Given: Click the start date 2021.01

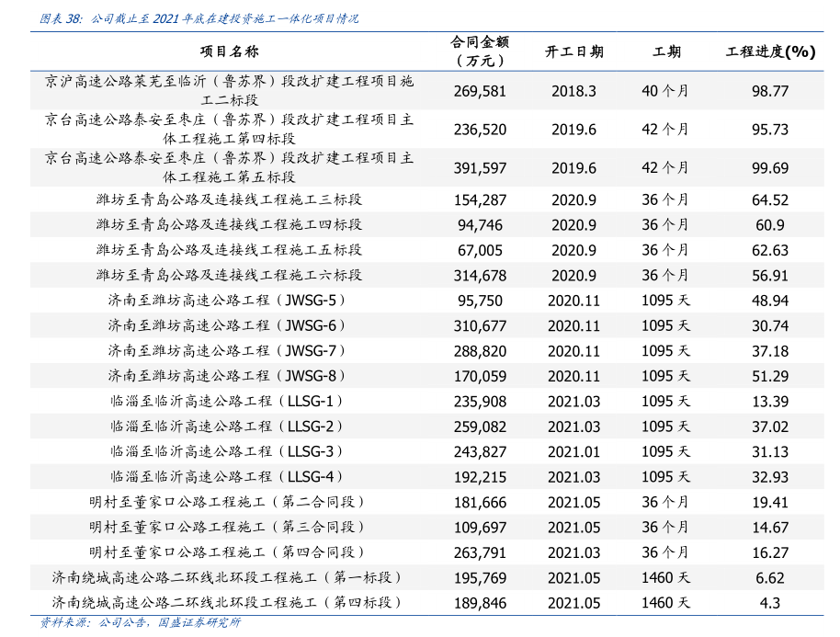Looking at the screenshot, I should point(573,451).
